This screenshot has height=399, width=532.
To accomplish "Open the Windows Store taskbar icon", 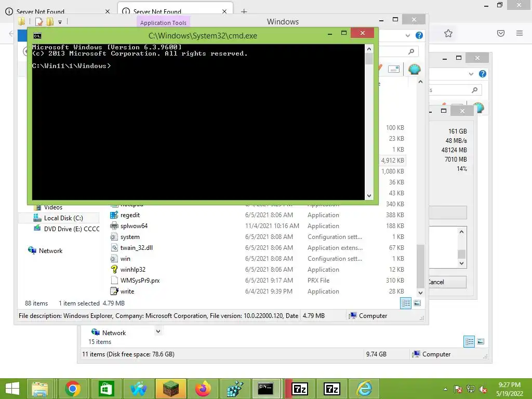I will 106,389.
